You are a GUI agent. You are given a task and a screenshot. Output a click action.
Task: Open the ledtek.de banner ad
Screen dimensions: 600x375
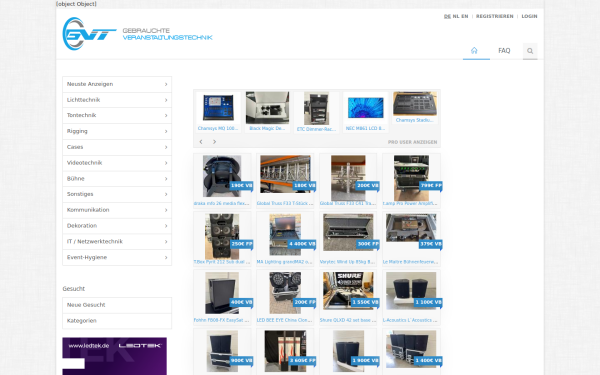[x=114, y=356]
